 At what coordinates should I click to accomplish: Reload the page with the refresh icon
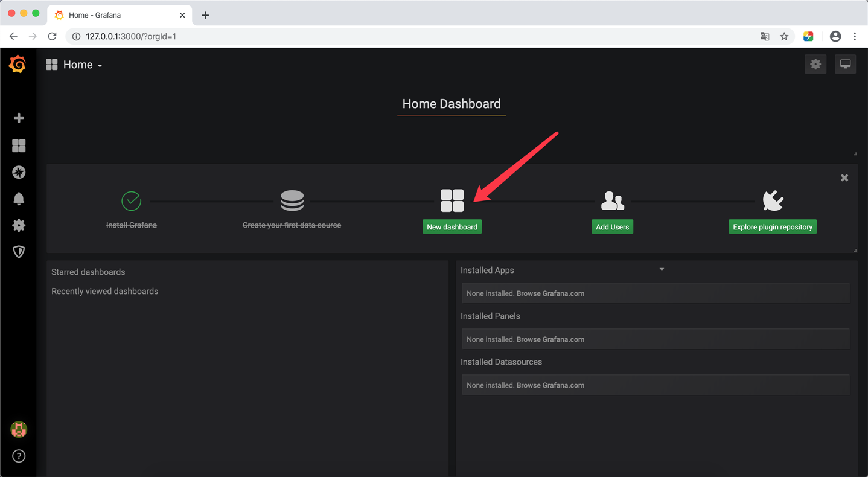[x=53, y=36]
